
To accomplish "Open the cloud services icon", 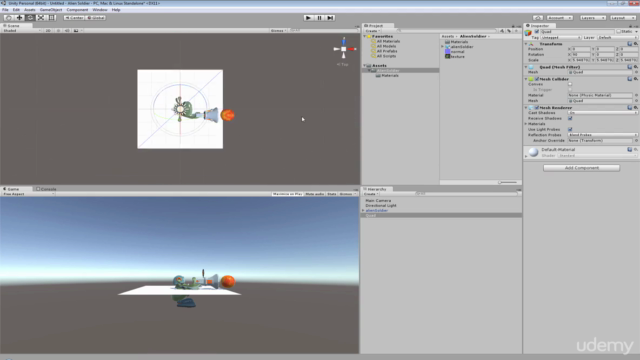I will tap(538, 18).
